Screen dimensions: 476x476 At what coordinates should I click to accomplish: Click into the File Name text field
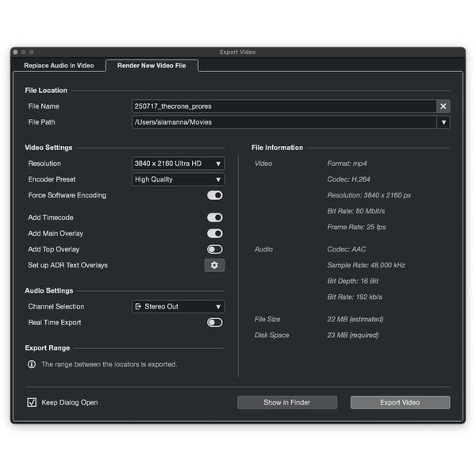(x=283, y=106)
